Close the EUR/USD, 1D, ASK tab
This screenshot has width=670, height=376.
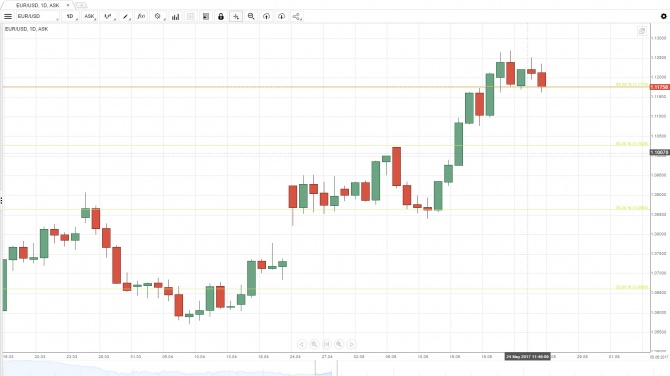pyautogui.click(x=68, y=5)
